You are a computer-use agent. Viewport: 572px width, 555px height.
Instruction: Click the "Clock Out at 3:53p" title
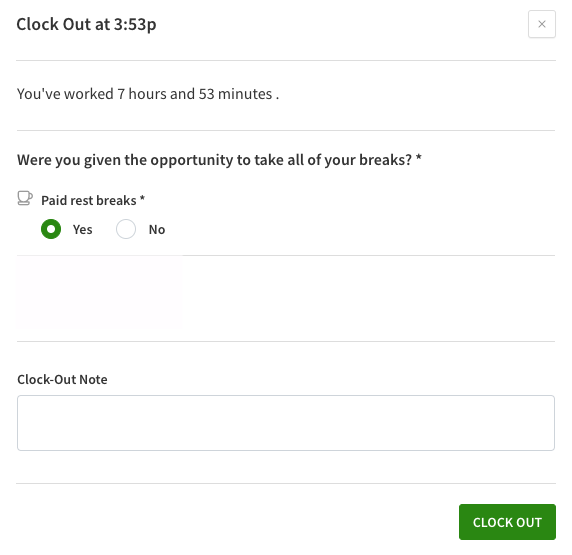(x=86, y=24)
